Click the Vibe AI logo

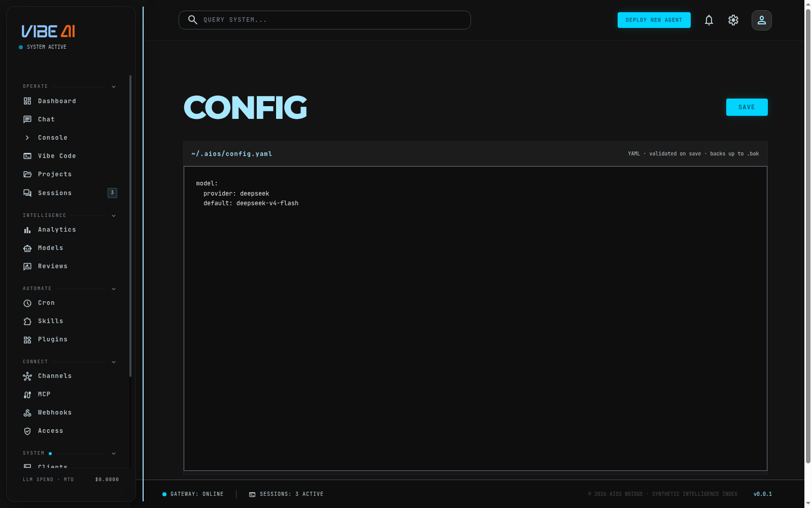pos(48,31)
